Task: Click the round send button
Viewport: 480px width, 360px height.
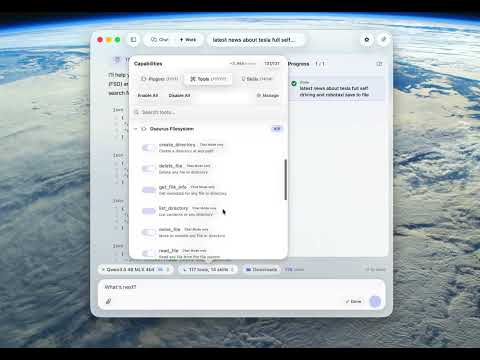Action: (375, 301)
